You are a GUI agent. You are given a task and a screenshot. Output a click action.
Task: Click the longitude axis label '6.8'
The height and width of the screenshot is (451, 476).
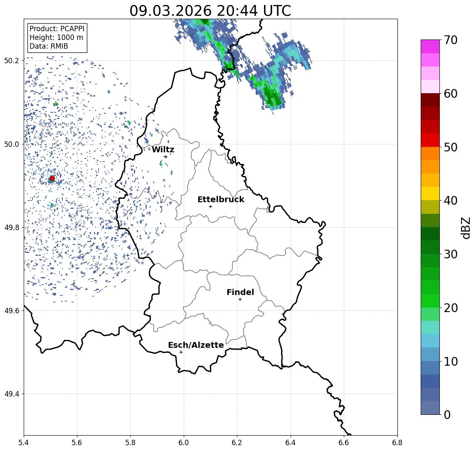pos(397,443)
